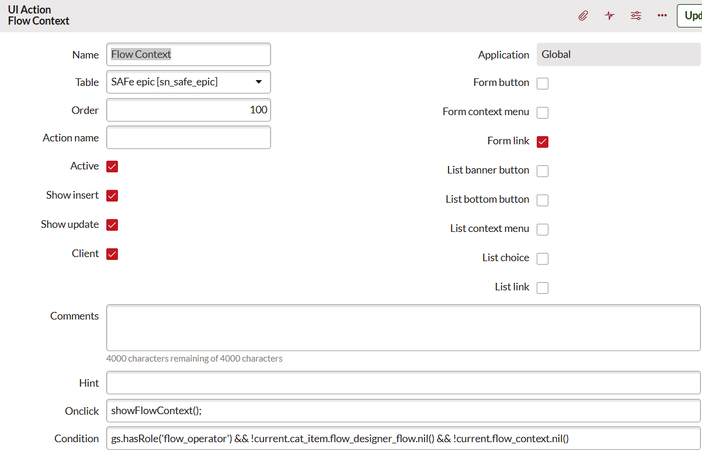Click the 'UI Action Flow Context' header title
This screenshot has height=451, width=702.
[x=39, y=15]
